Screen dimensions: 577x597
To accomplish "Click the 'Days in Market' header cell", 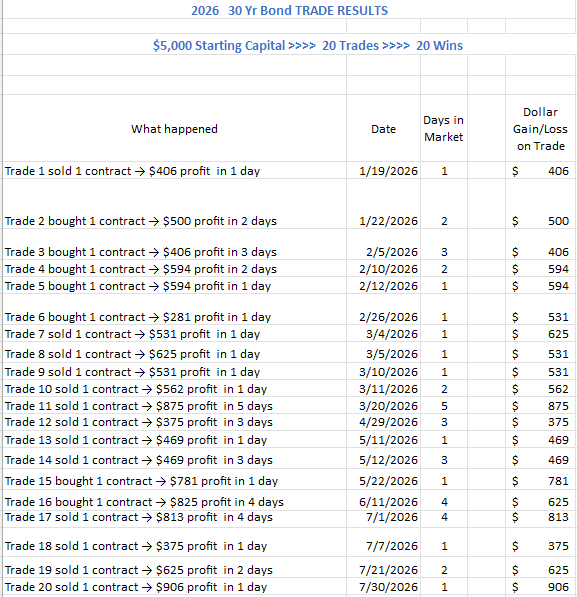I will pyautogui.click(x=444, y=128).
